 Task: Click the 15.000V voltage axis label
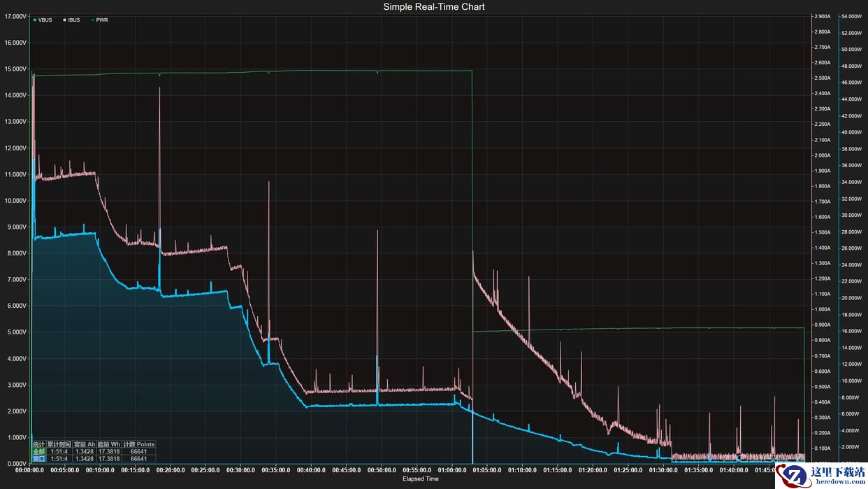[15, 69]
